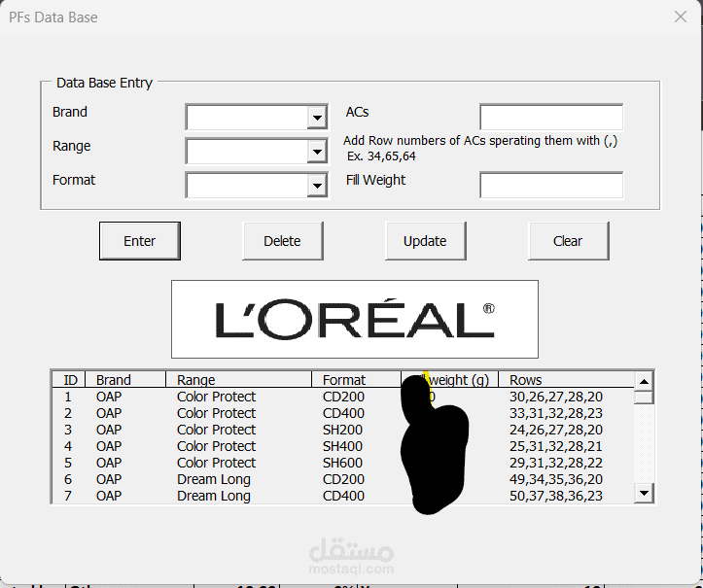Close the PFs Data Base dialog

tap(680, 17)
